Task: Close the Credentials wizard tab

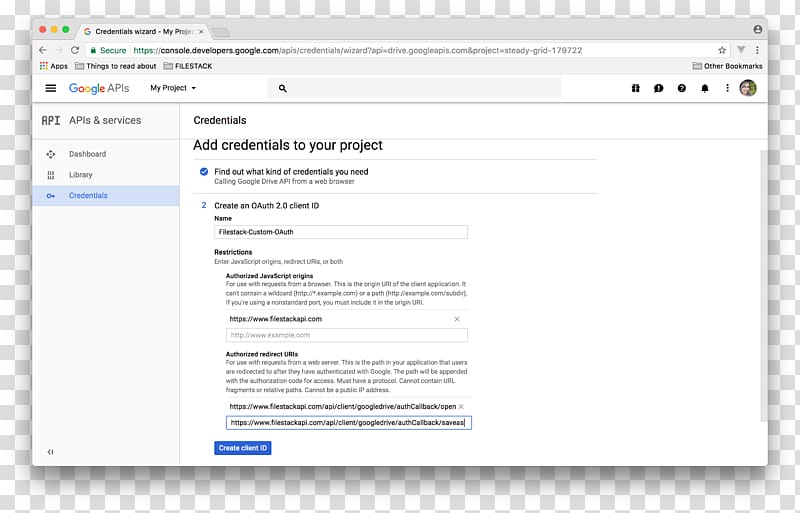Action: click(201, 32)
